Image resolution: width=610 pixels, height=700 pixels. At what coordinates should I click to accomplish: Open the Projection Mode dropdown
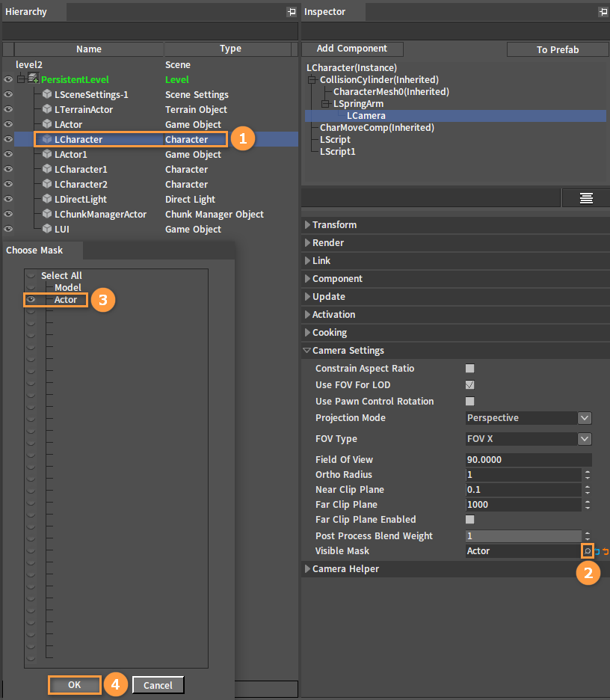[585, 418]
